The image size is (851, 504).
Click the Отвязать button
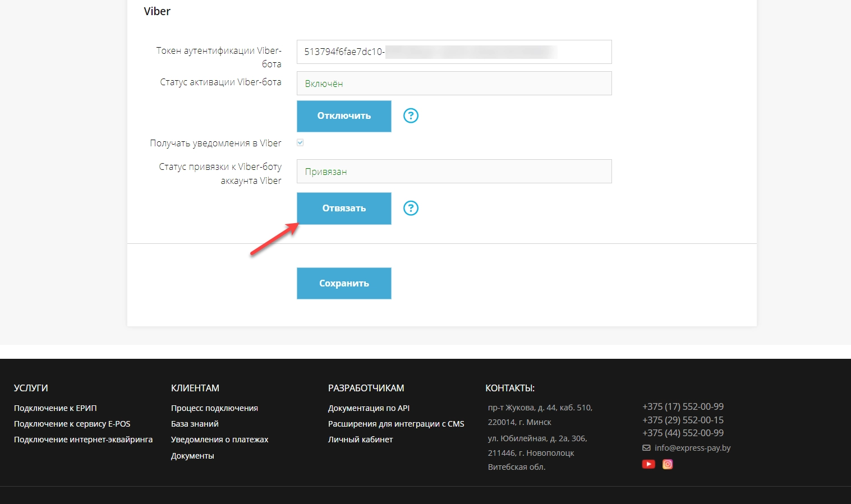344,209
